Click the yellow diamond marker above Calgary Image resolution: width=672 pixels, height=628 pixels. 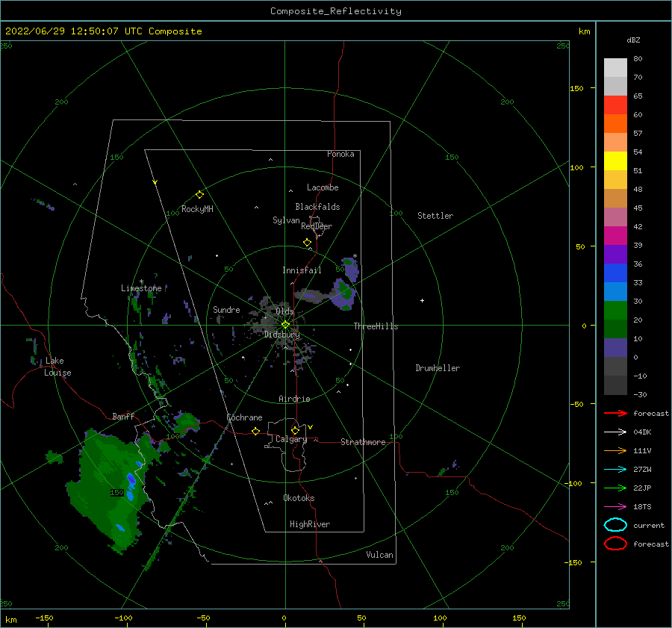click(295, 430)
